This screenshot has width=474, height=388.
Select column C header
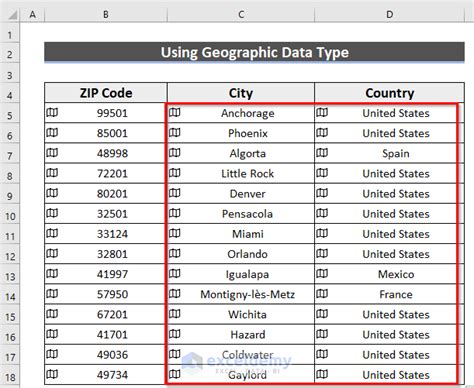241,14
